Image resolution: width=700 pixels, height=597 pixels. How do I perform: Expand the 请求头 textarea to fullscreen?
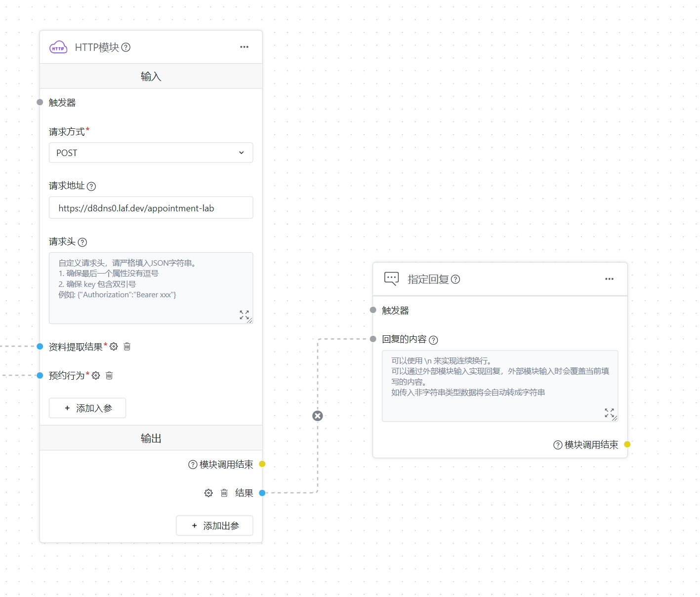[244, 315]
